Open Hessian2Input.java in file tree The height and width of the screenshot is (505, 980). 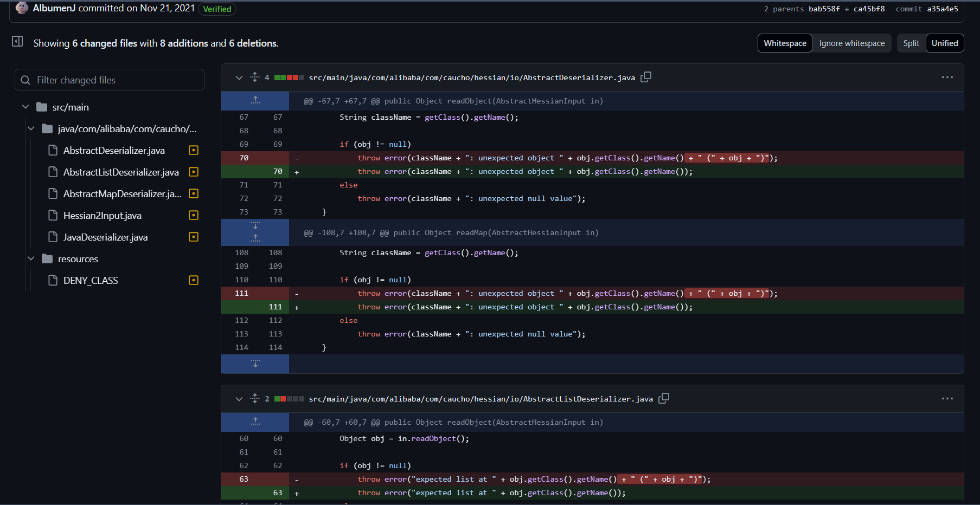103,215
